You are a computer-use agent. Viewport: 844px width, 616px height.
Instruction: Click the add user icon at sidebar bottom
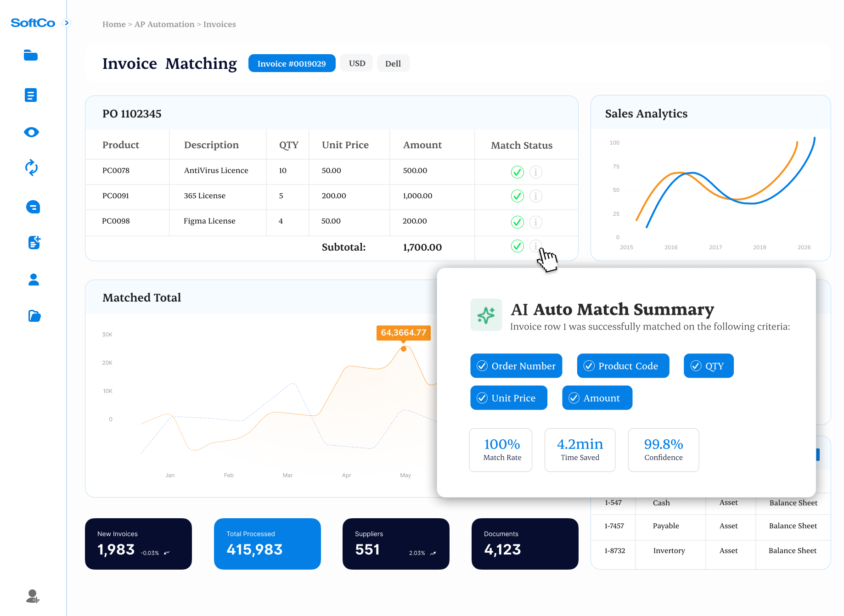point(33,596)
